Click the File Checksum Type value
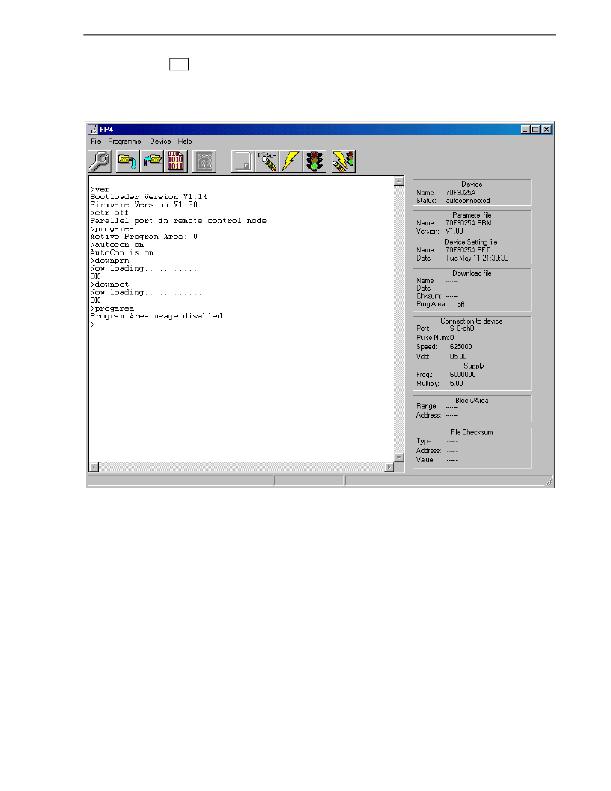This screenshot has width=611, height=791. [452, 441]
